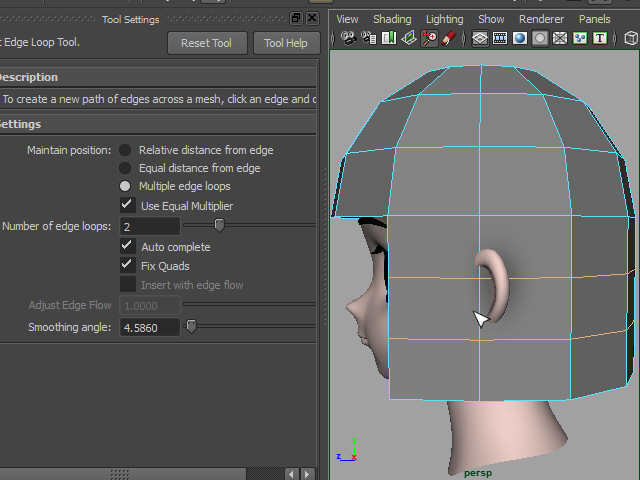This screenshot has width=640, height=480.
Task: Activate the 2D Pan/Zoom magnifier icon
Action: pos(429,39)
